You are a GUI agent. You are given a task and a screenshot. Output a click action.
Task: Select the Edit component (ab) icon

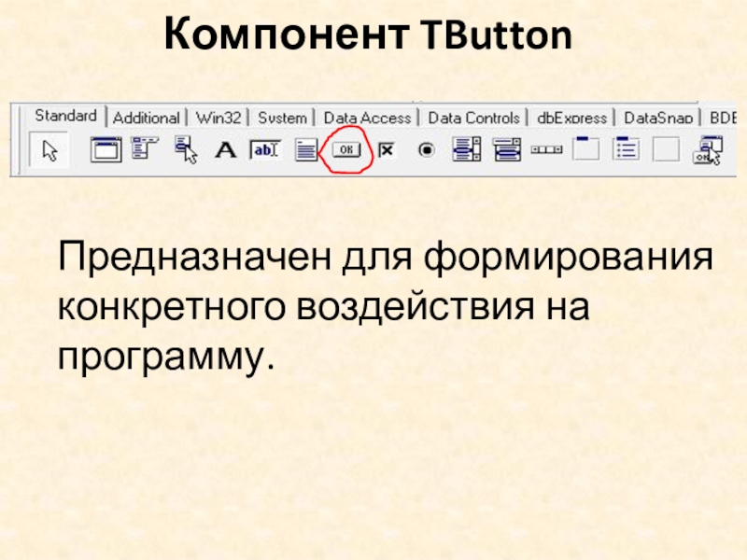(265, 150)
